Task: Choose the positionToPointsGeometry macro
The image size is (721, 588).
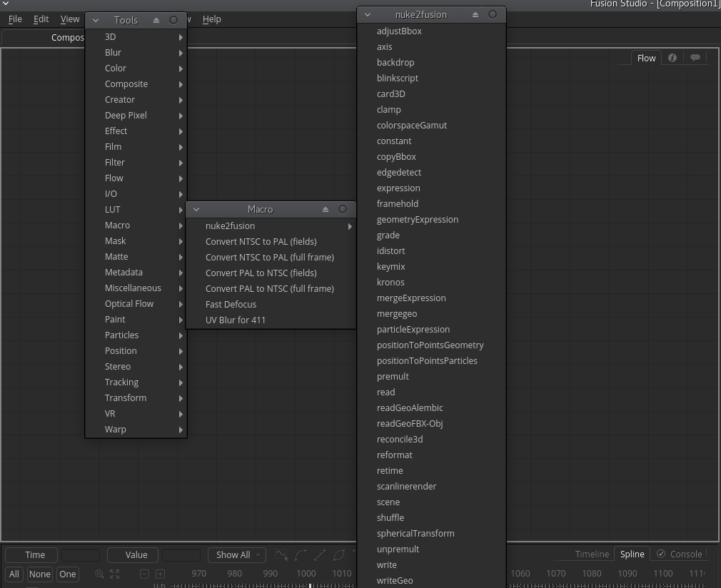Action: [431, 345]
